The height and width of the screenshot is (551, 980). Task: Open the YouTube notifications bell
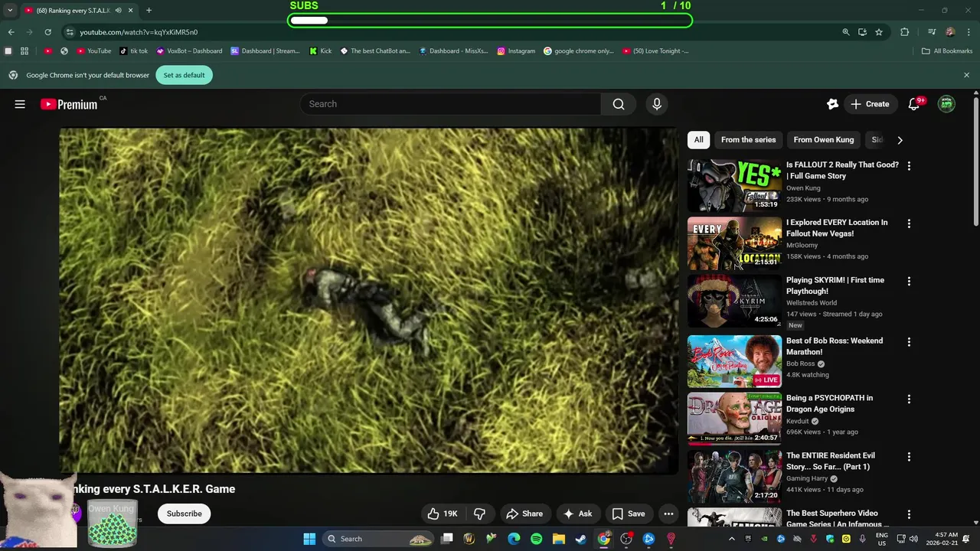pyautogui.click(x=913, y=104)
